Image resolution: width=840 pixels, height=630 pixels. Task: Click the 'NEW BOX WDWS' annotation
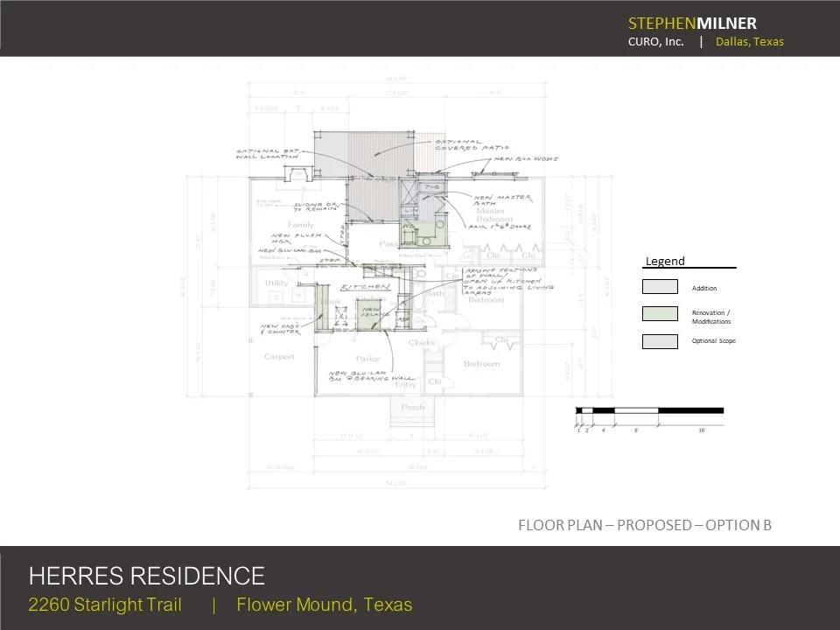point(526,159)
